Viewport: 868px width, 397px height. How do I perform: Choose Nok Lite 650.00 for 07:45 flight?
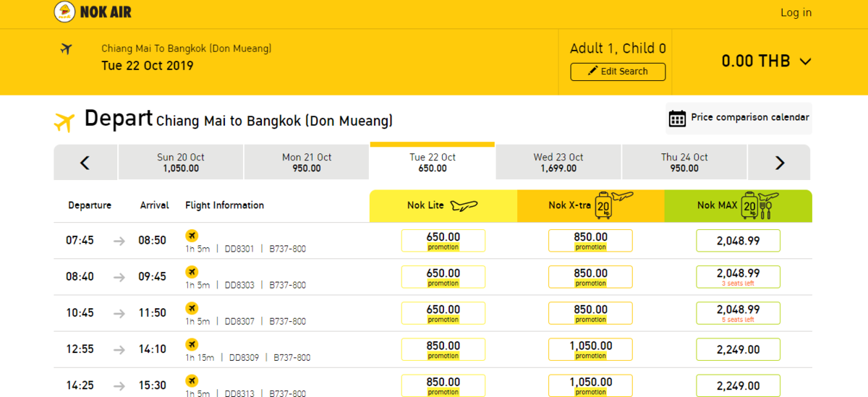443,241
